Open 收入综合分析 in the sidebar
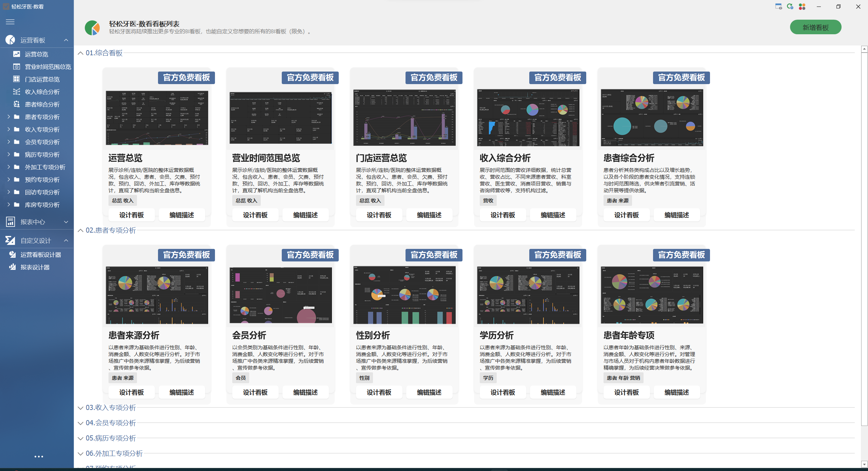 [42, 92]
